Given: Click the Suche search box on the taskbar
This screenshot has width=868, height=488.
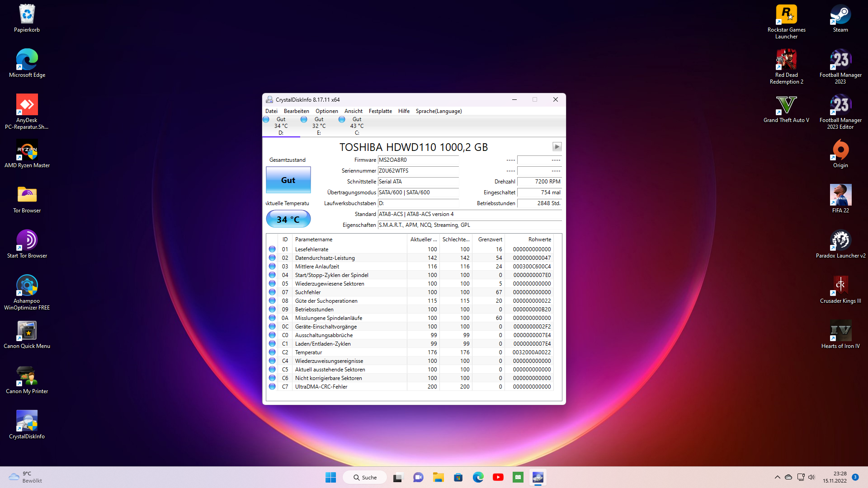Looking at the screenshot, I should click(x=364, y=477).
